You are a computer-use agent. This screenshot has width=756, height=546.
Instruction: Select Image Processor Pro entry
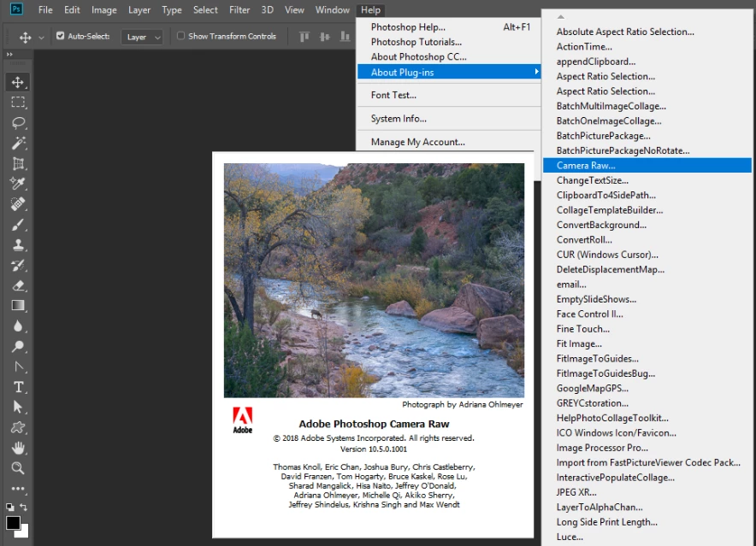pyautogui.click(x=647, y=448)
